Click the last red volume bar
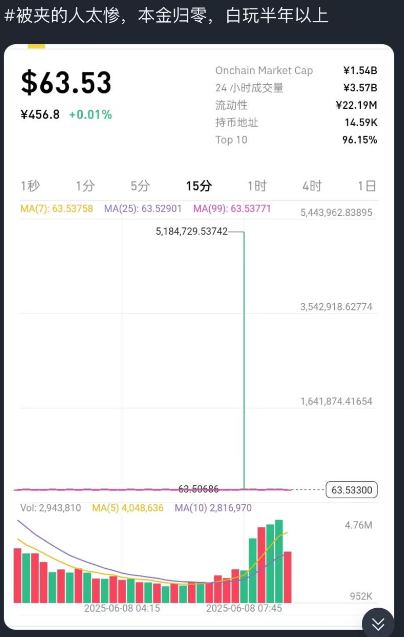This screenshot has width=404, height=637. coord(287,577)
